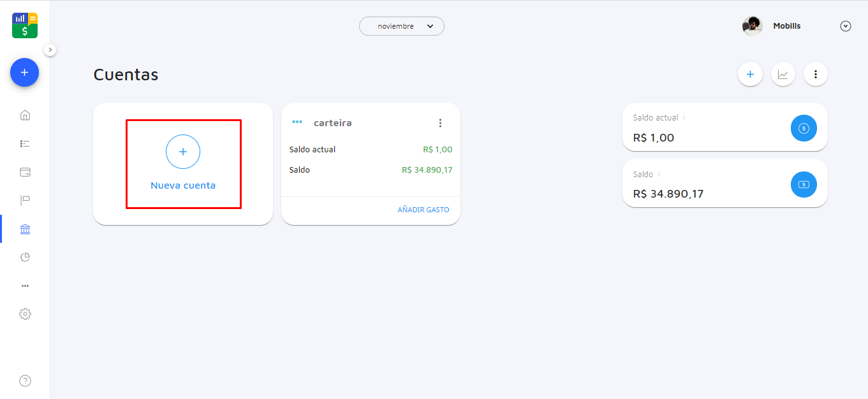Open the carteira account three-dot menu
868x399 pixels.
(440, 123)
